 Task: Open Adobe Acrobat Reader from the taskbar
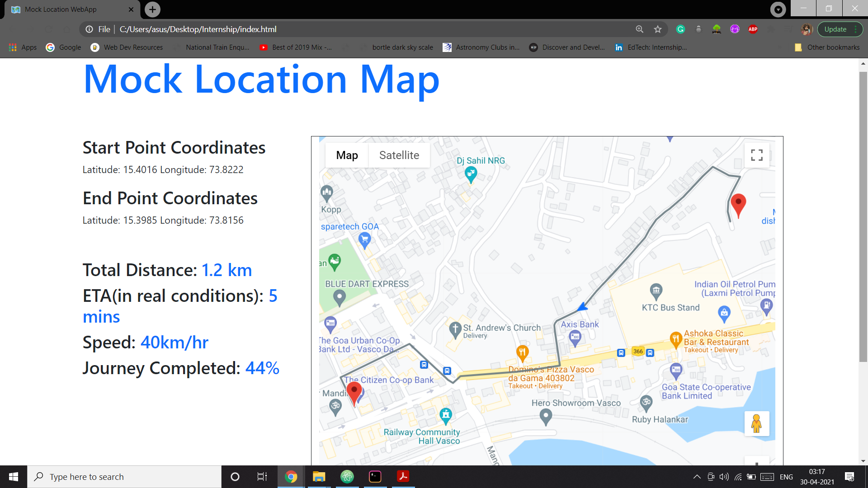[403, 476]
